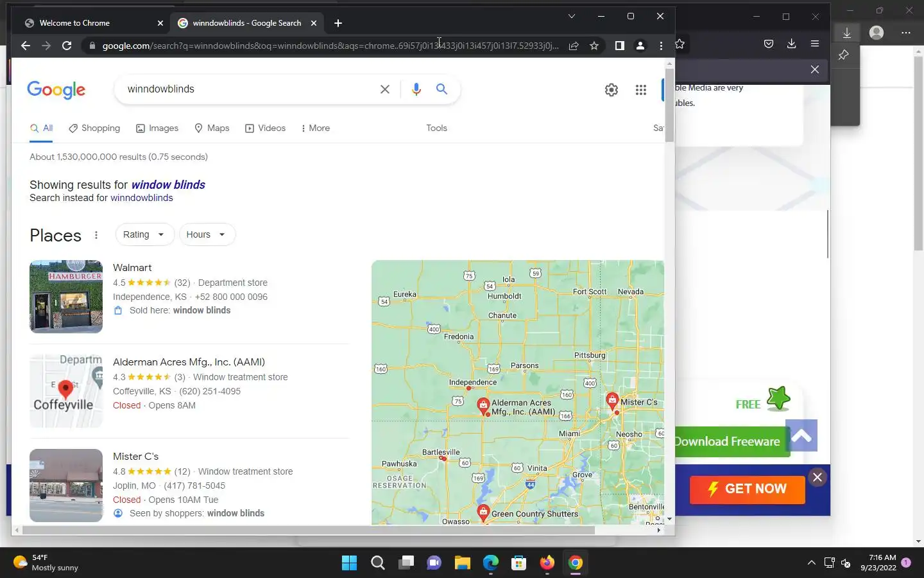Clear the search box with X
The image size is (924, 578).
tap(385, 89)
